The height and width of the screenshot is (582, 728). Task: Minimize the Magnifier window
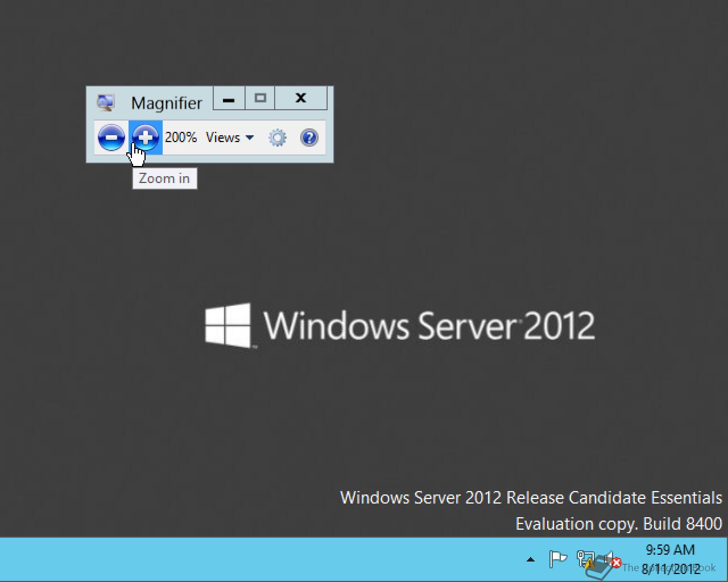click(229, 99)
